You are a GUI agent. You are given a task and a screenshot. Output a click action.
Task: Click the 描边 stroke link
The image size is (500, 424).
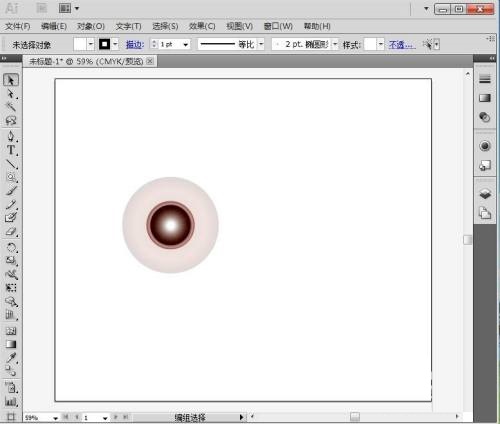(x=135, y=44)
